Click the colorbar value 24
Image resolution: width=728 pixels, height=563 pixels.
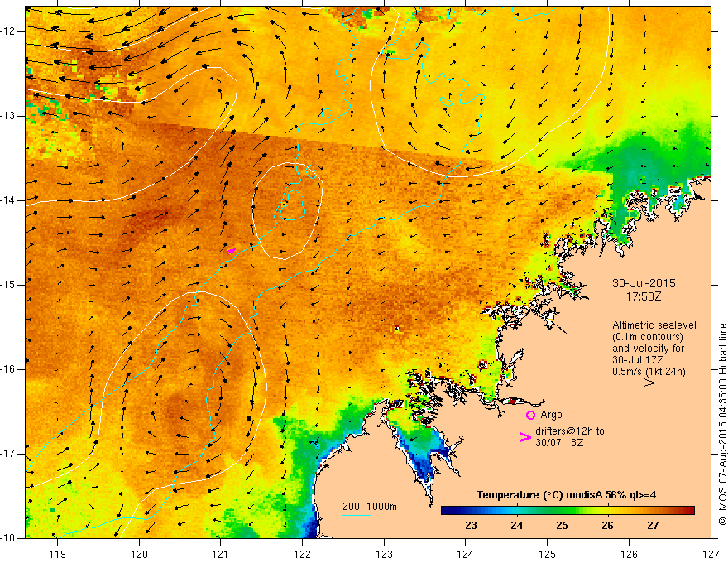point(516,526)
